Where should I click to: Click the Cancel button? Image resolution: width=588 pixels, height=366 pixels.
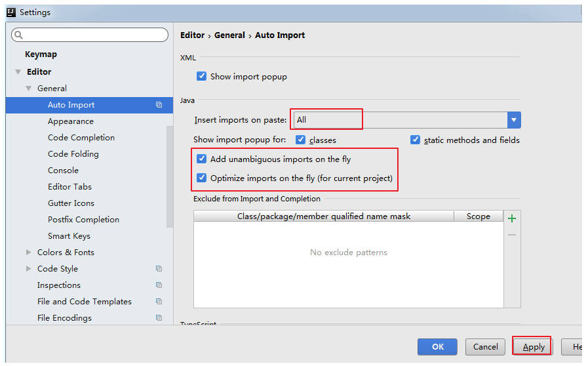pyautogui.click(x=485, y=347)
